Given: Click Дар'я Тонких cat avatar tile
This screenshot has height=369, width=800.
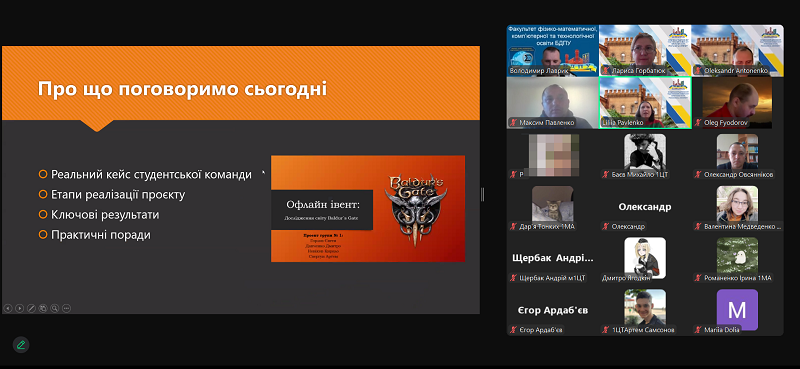Looking at the screenshot, I should (x=553, y=207).
